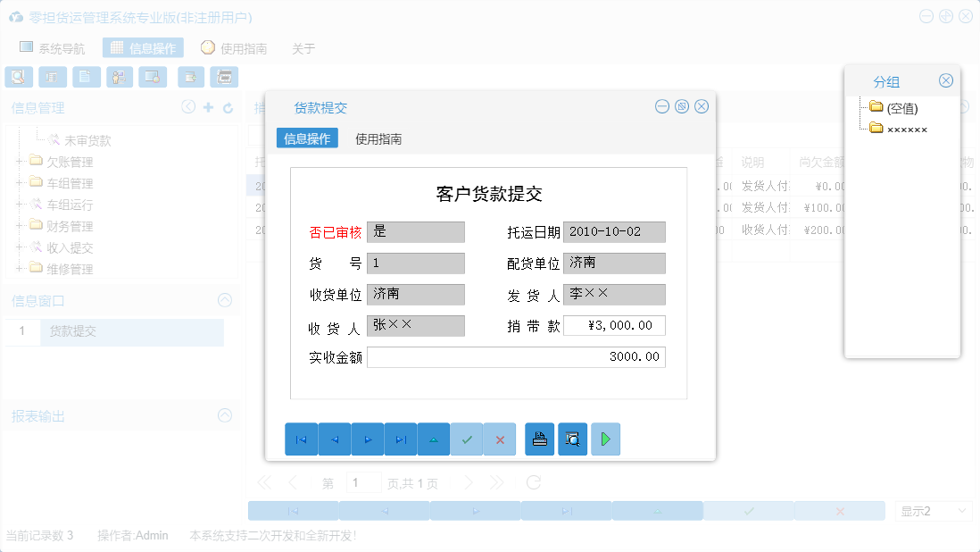
Task: Open the record search tool in the dialog
Action: [572, 439]
